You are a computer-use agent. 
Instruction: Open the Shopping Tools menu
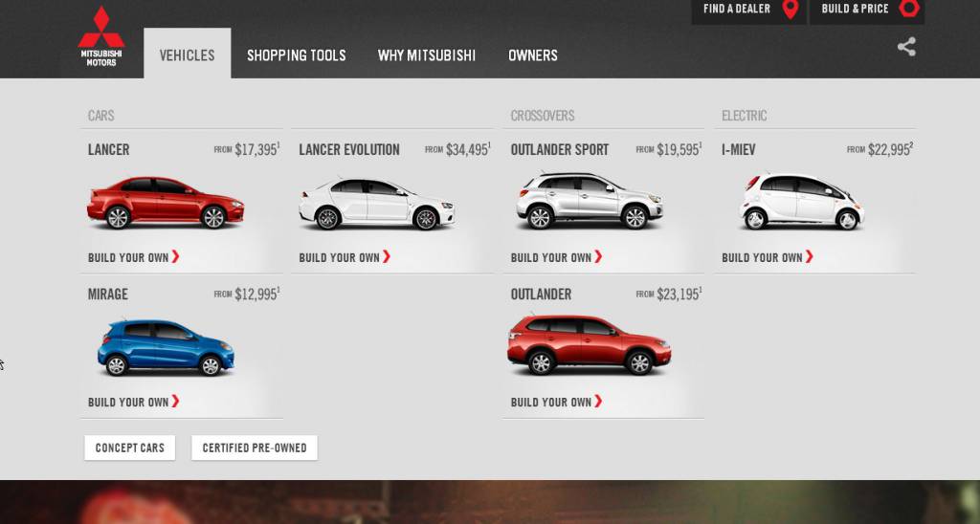coord(297,55)
